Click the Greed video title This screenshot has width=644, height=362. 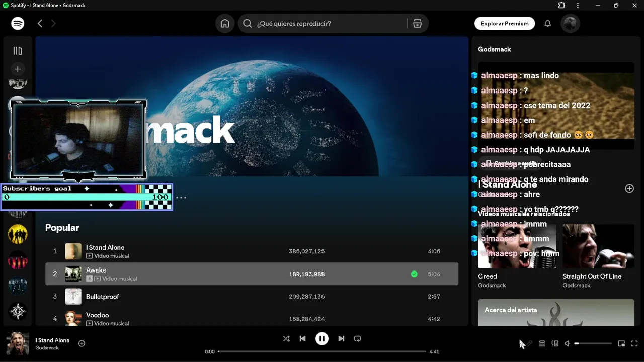pos(488,276)
